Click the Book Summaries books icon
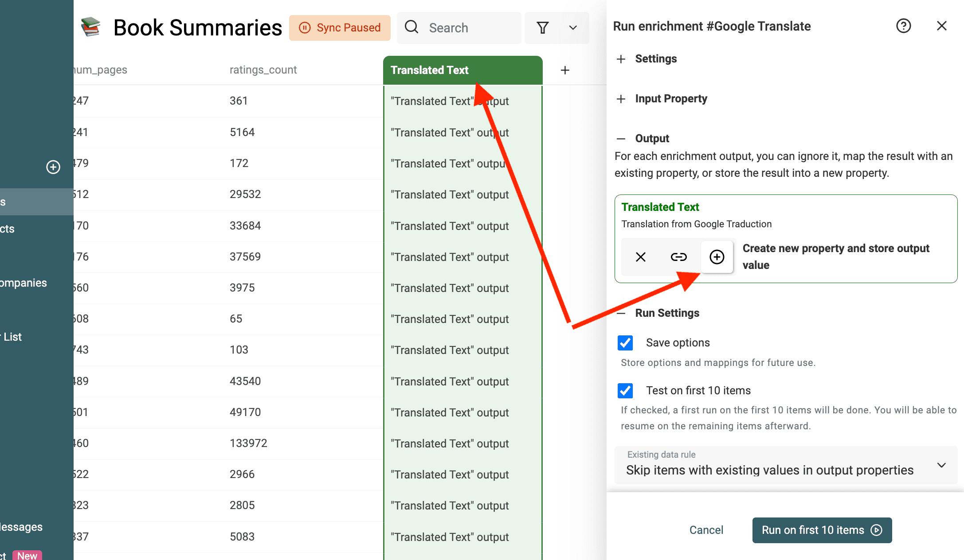964x560 pixels. 90,27
